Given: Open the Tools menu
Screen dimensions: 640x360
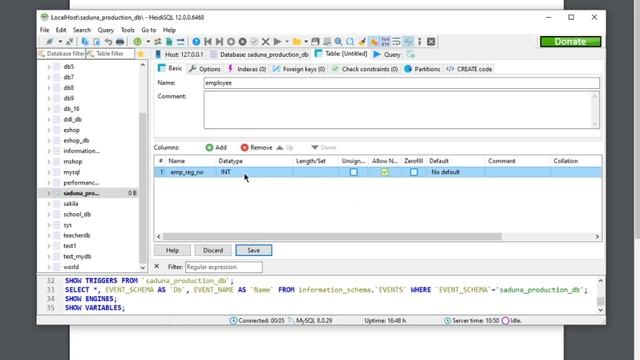Looking at the screenshot, I should click(x=127, y=30).
